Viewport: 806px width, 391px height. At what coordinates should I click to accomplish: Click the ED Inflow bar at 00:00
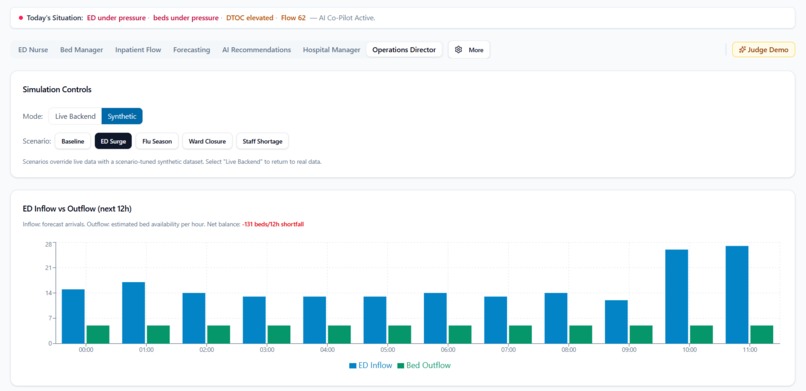[x=73, y=316]
